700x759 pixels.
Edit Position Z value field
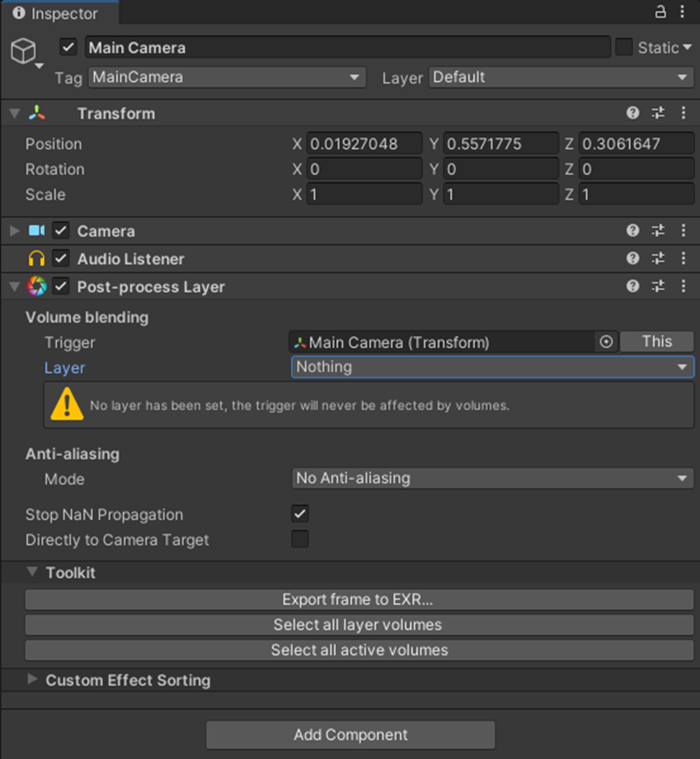click(636, 144)
